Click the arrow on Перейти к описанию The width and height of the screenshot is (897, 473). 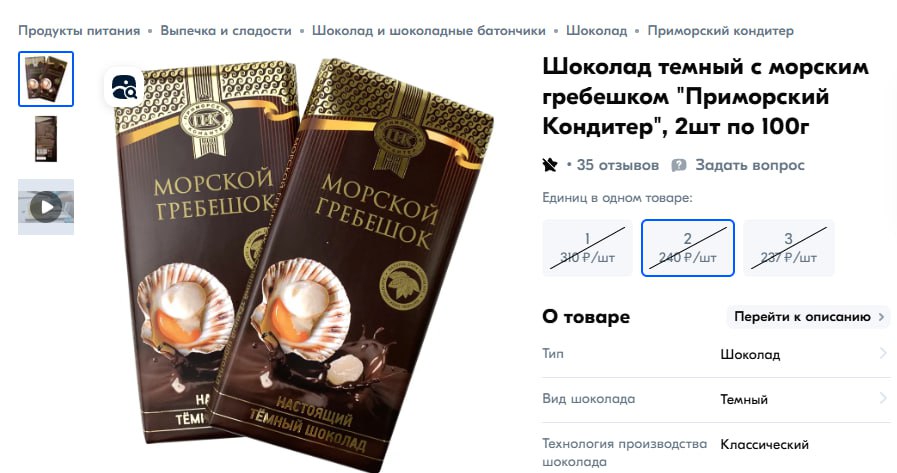click(x=882, y=316)
